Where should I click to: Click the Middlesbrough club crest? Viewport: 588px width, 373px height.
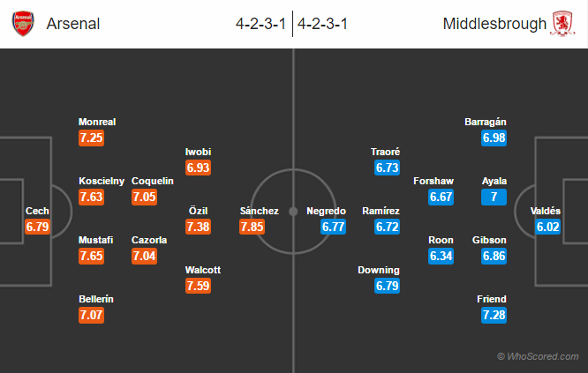pyautogui.click(x=562, y=24)
